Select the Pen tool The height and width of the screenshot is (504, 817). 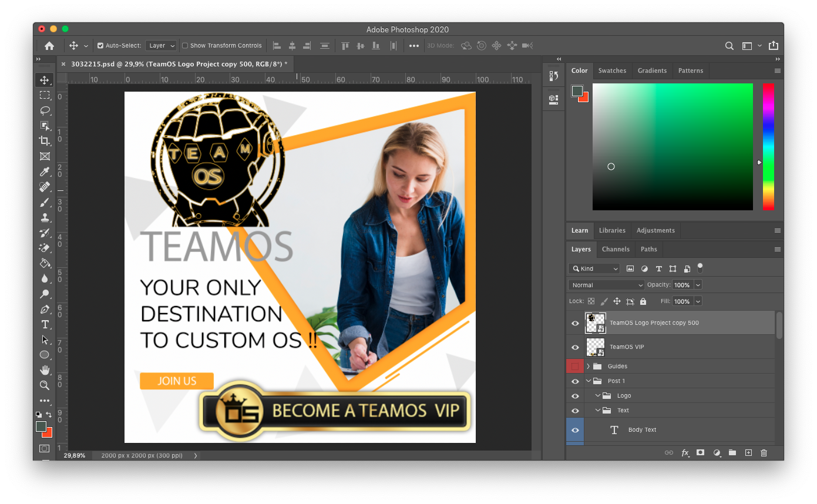45,309
